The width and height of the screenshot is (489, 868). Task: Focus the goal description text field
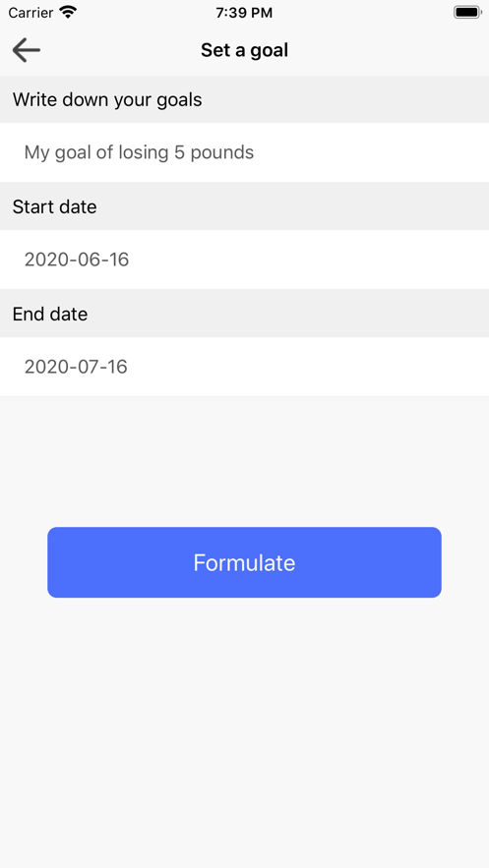pyautogui.click(x=244, y=152)
